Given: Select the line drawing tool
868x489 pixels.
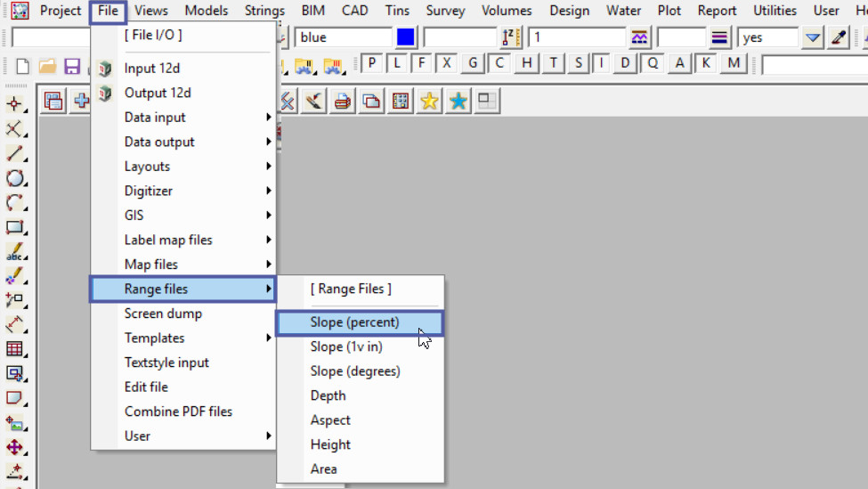Looking at the screenshot, I should tap(15, 153).
